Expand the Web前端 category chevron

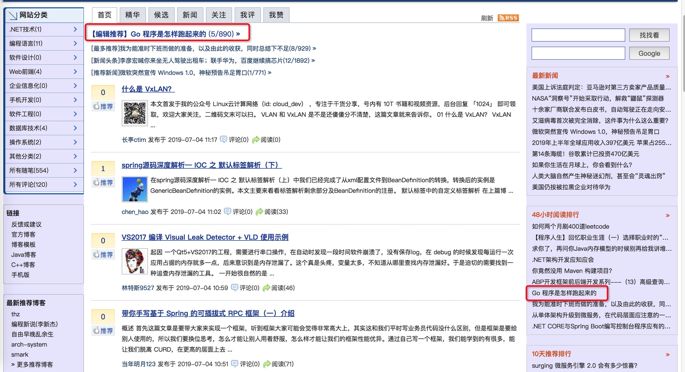(x=75, y=72)
